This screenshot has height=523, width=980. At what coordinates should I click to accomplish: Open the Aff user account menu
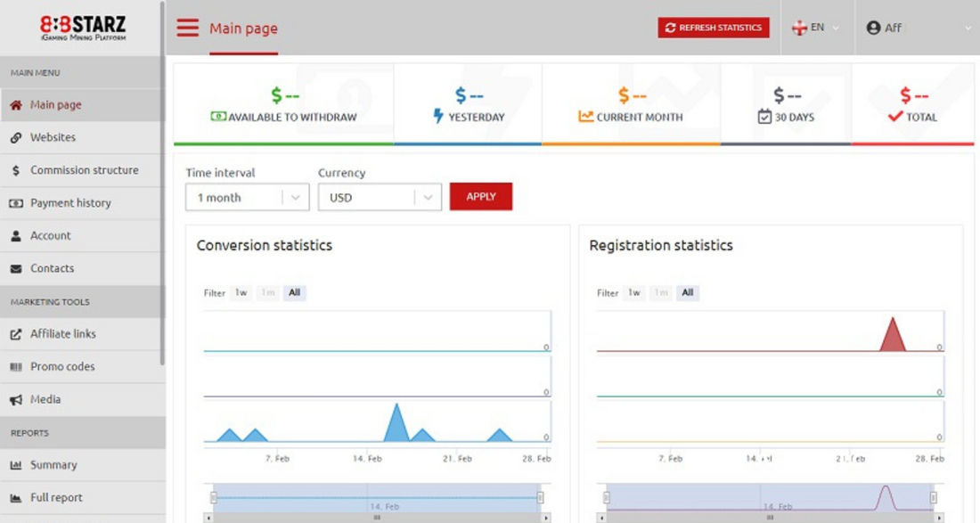click(x=918, y=28)
